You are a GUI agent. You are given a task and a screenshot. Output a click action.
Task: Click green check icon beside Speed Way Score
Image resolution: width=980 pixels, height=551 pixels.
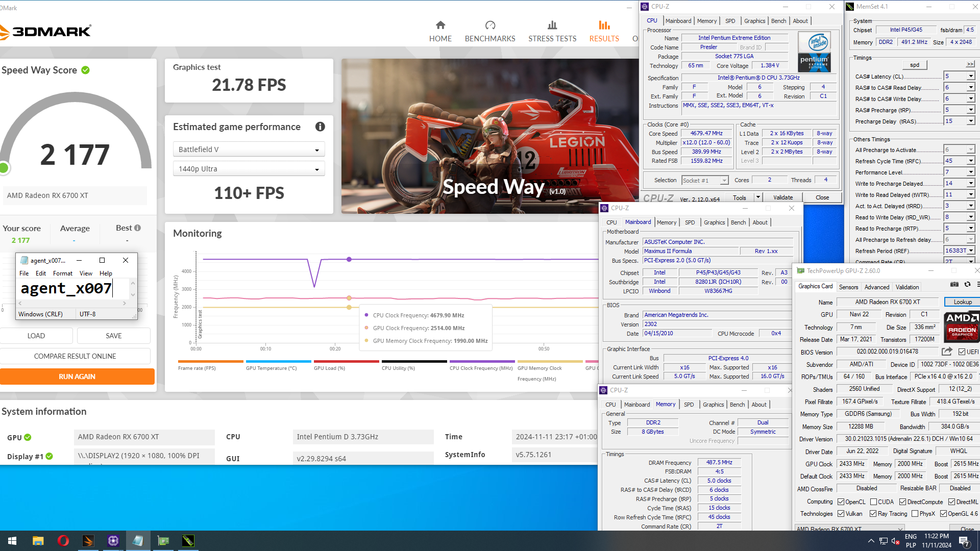click(86, 70)
